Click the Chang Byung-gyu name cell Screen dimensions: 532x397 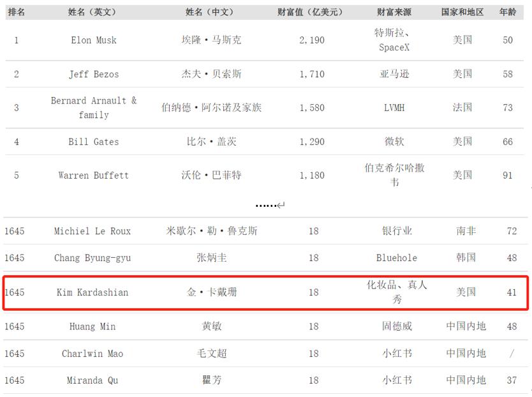pyautogui.click(x=92, y=258)
